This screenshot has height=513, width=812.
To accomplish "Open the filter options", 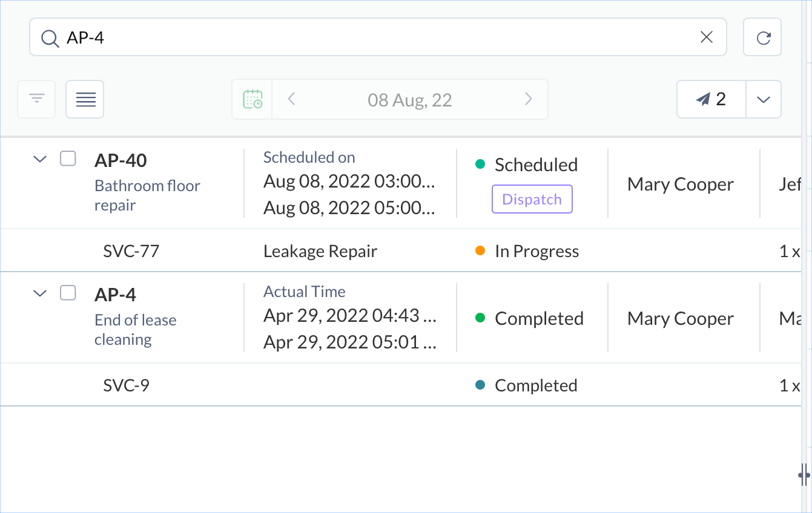I will (37, 99).
